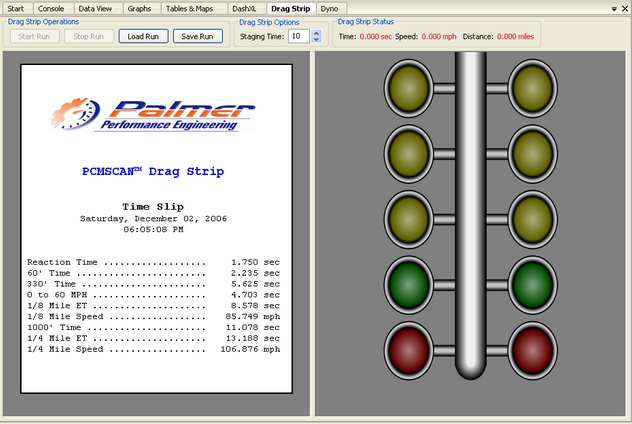The image size is (632, 424).
Task: Click the 1000' Time 11.078 sec row
Action: (154, 328)
